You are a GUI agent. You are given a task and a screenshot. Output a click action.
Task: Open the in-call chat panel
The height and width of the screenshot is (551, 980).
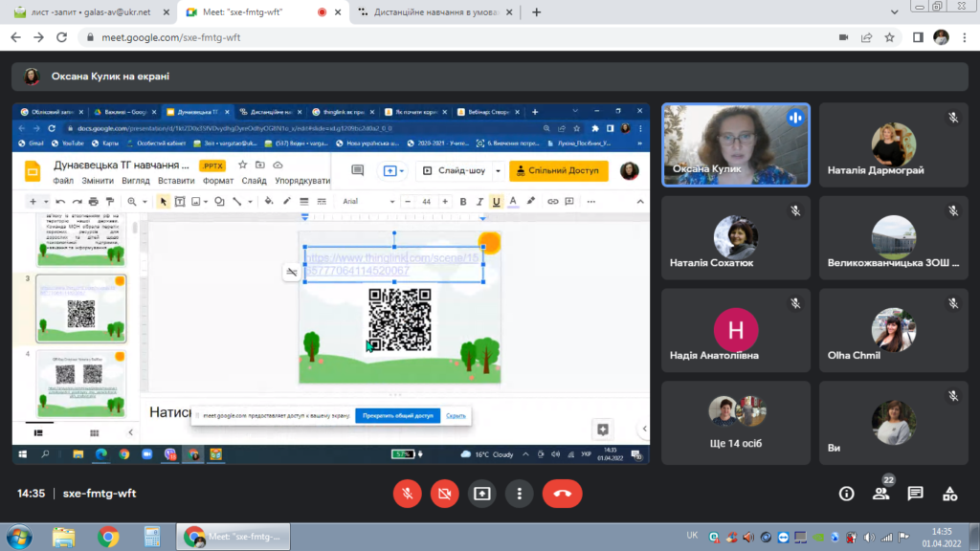[x=916, y=494]
